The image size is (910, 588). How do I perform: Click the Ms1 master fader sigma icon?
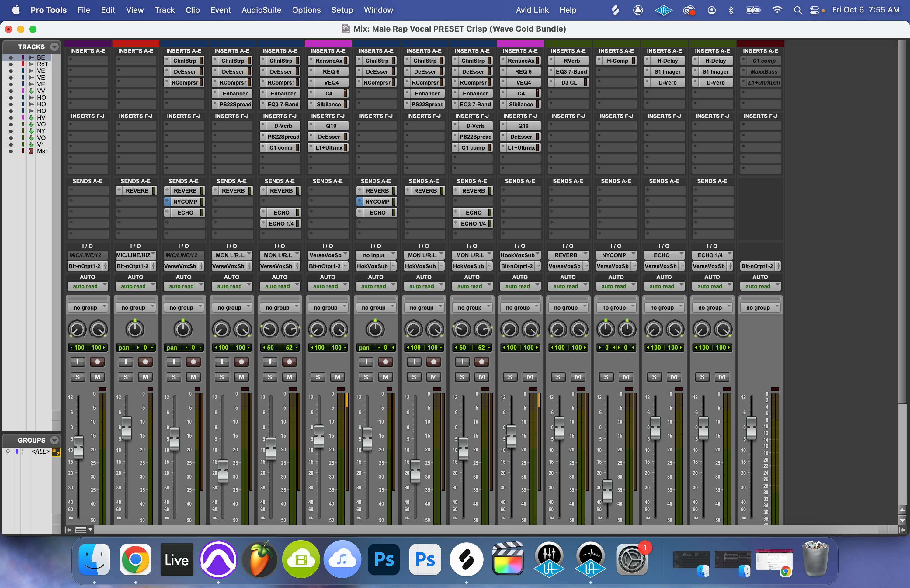(x=31, y=151)
